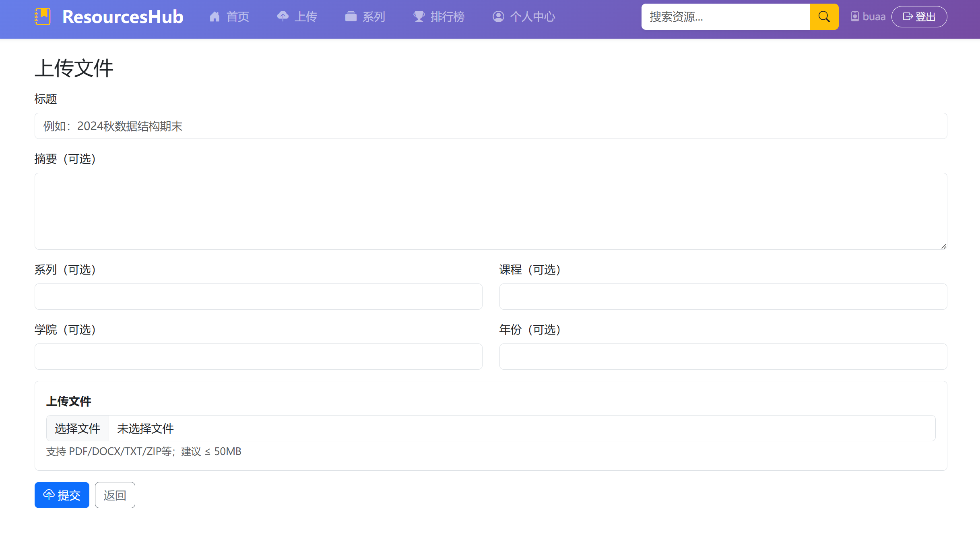Click the ResourcesHub bookmark logo icon
The width and height of the screenshot is (980, 546).
point(43,17)
